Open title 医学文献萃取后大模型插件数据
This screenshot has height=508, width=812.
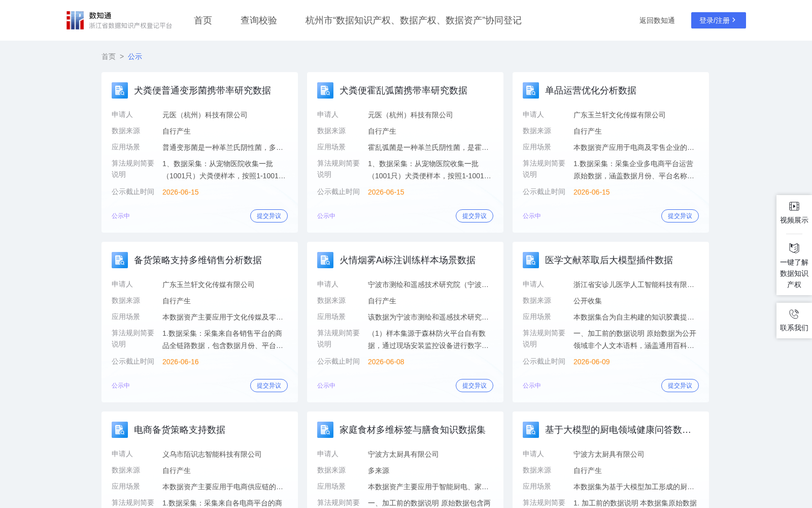point(609,260)
